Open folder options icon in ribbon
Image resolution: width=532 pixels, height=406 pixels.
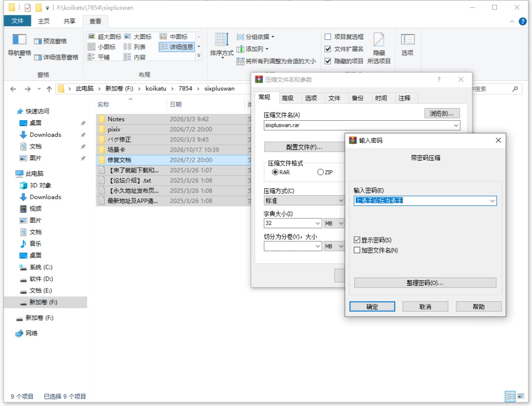408,44
